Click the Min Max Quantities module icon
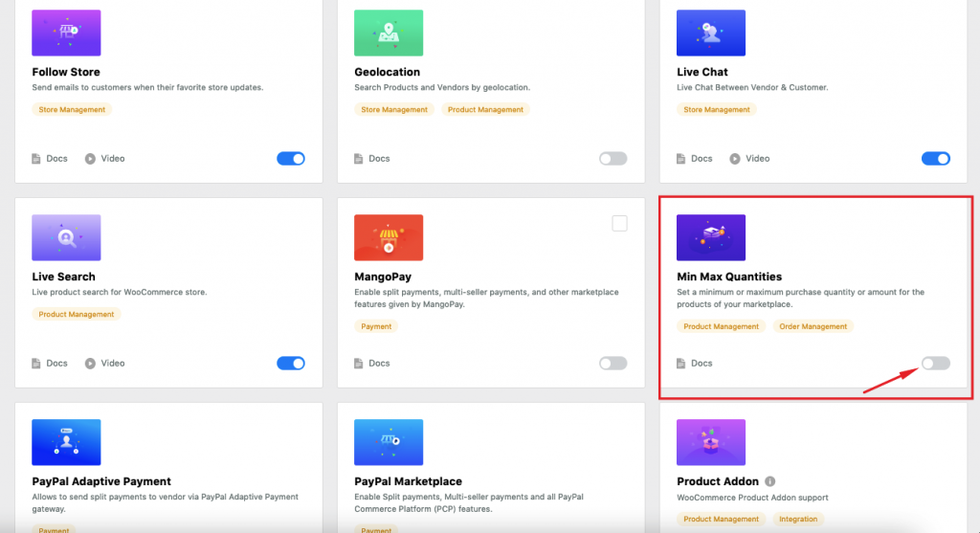The width and height of the screenshot is (980, 533). (x=711, y=237)
